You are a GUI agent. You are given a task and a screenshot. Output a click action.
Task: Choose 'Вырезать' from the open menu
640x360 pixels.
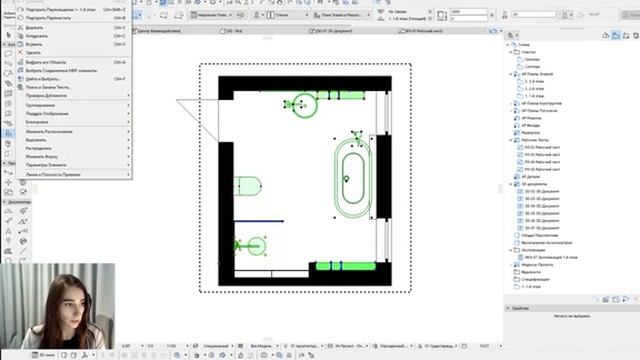(74, 27)
